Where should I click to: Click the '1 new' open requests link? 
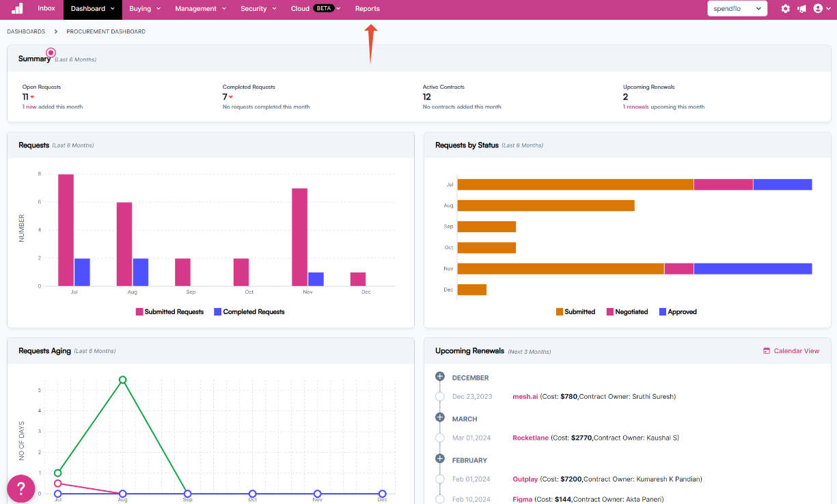coord(29,107)
